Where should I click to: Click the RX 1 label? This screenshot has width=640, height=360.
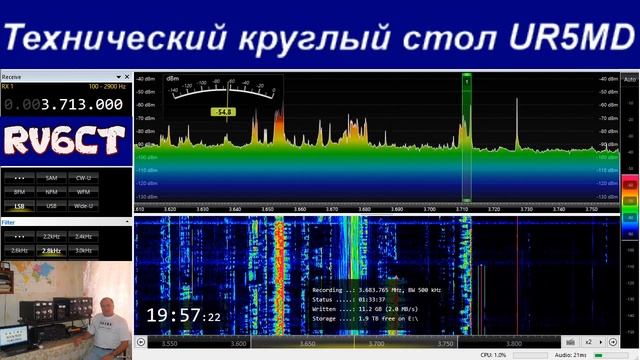click(x=7, y=87)
